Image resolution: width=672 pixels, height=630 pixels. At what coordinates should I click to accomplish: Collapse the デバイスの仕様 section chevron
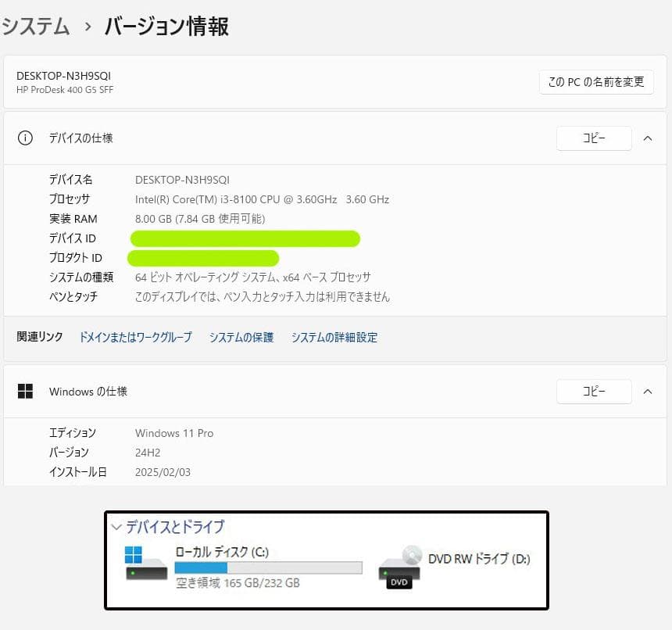click(648, 138)
